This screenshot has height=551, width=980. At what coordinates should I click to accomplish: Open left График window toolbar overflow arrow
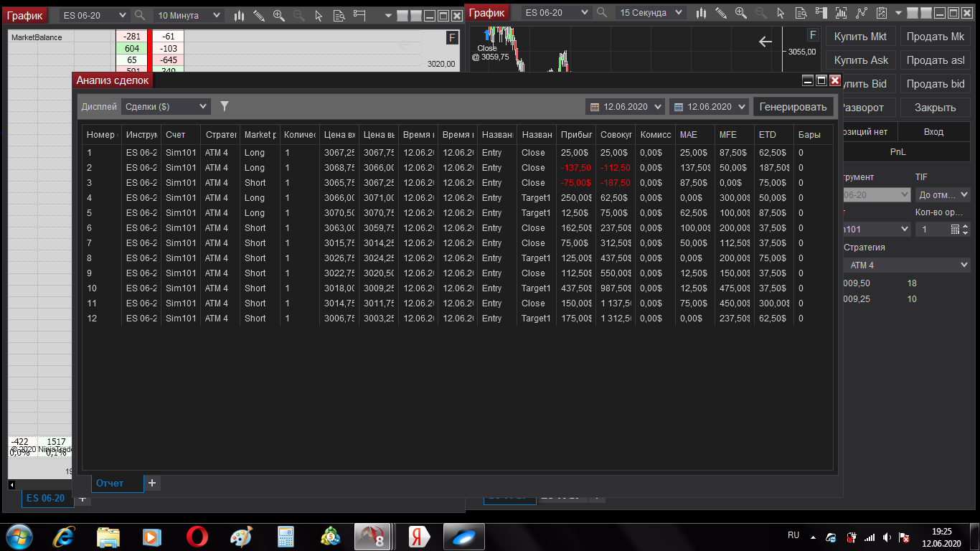388,15
